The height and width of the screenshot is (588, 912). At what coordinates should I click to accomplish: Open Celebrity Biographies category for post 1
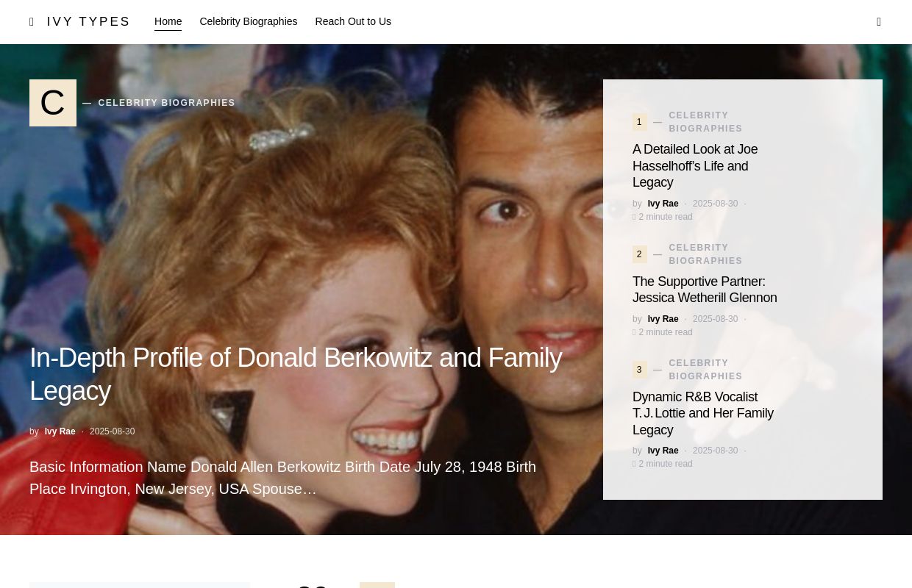(x=705, y=122)
